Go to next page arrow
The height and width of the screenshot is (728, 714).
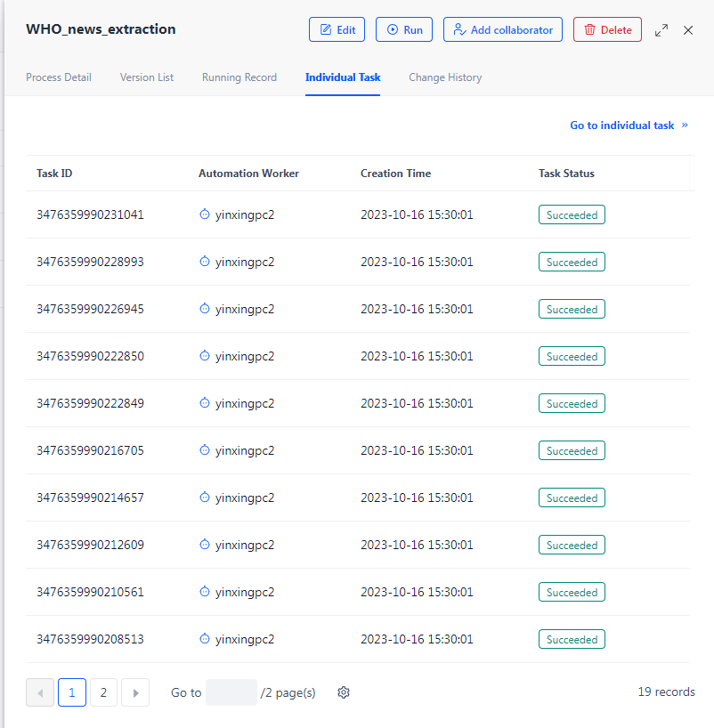tap(135, 692)
